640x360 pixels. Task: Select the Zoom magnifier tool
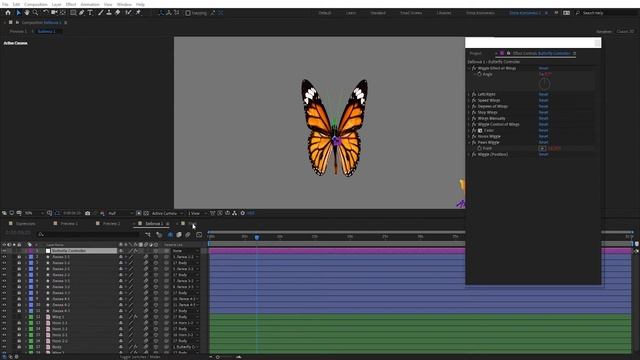coord(36,13)
